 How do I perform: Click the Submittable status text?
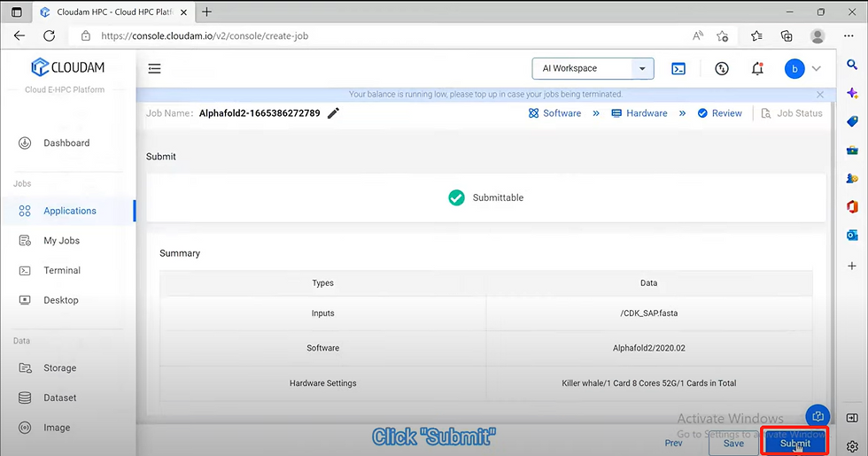(498, 197)
